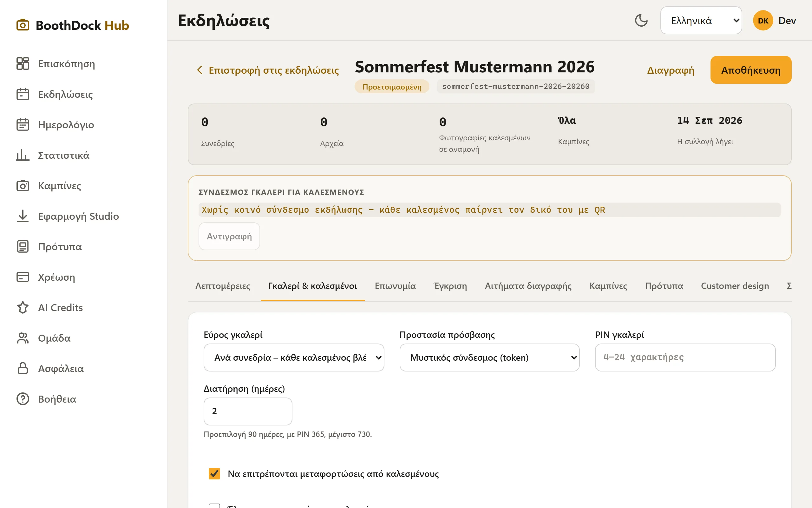Click the Εφαρμογή Studio download icon
The height and width of the screenshot is (508, 812).
(x=23, y=216)
